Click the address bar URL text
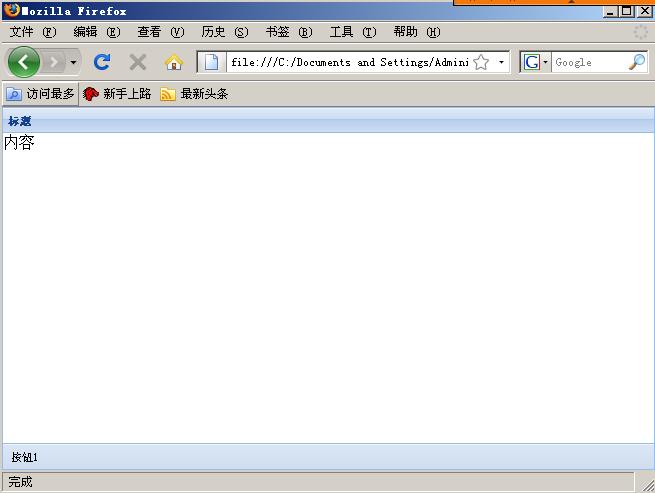 pos(348,62)
